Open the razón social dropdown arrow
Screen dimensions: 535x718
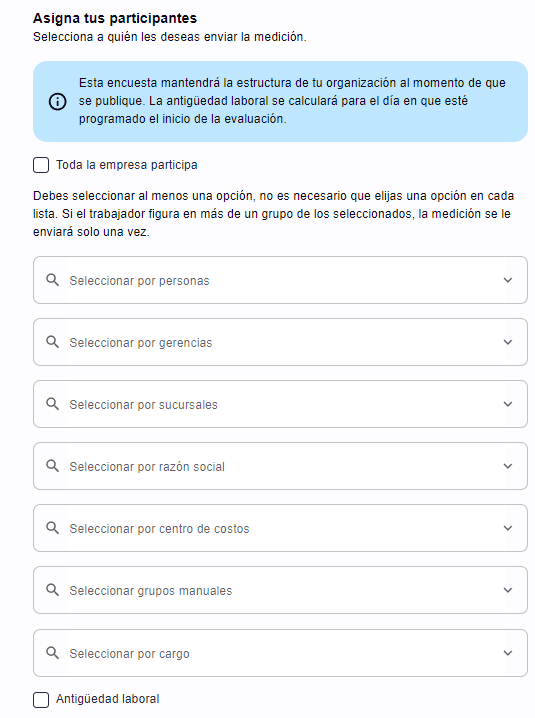[x=508, y=466]
